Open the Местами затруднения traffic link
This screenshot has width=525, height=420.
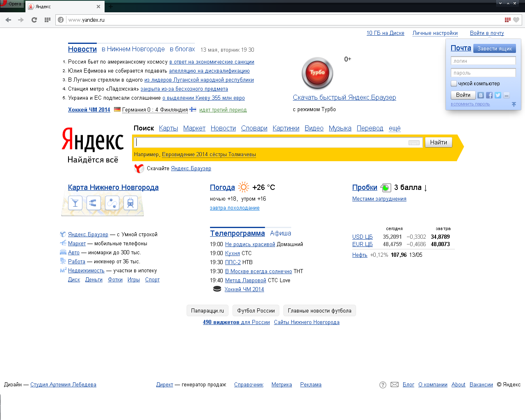(379, 199)
